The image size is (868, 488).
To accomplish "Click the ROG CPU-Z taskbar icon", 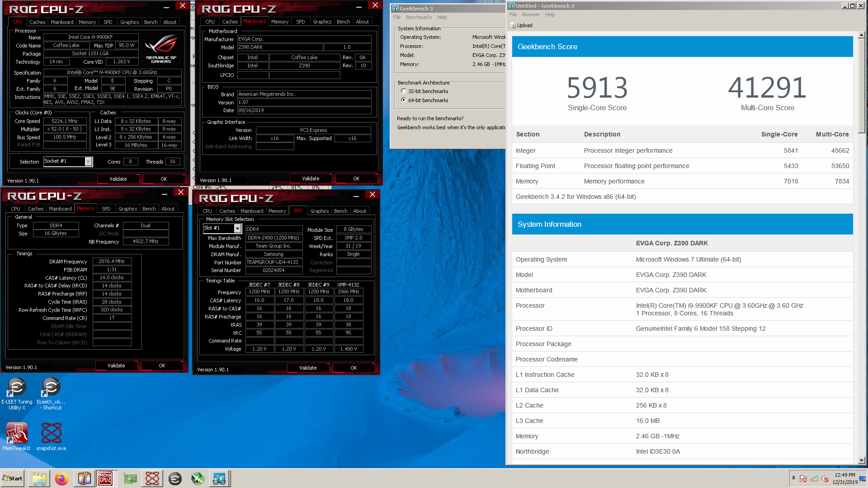I will point(105,479).
